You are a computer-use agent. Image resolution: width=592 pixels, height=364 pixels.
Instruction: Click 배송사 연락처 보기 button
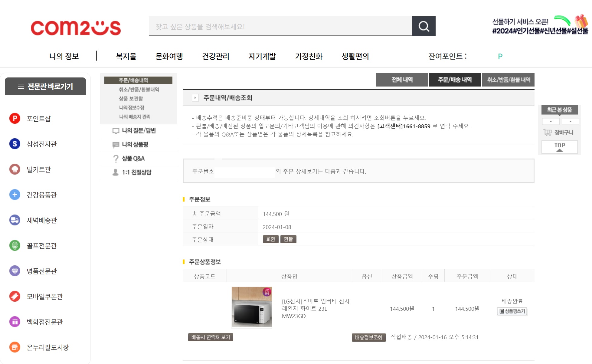point(211,337)
